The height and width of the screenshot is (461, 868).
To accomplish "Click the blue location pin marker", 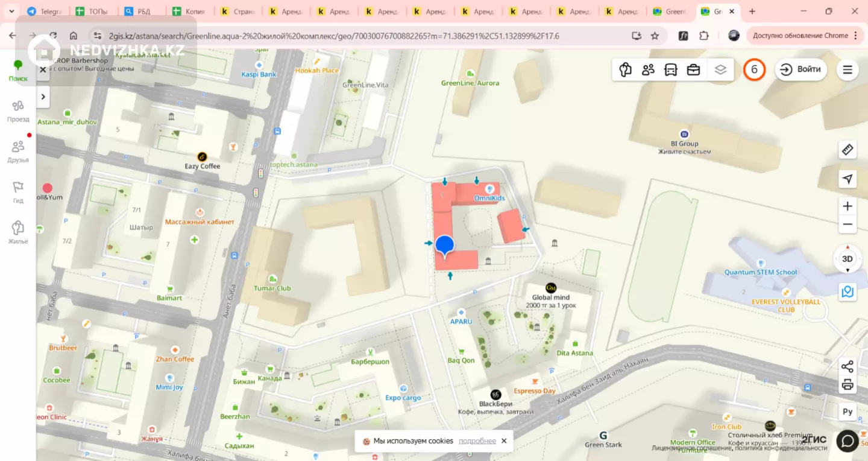I will 444,245.
